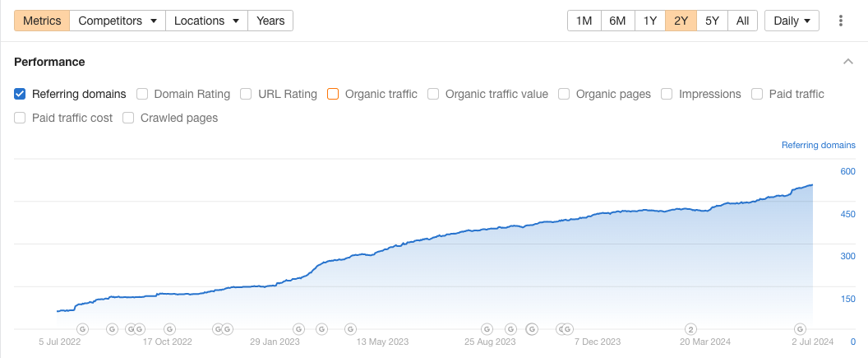Collapse the Performance section chevron

tap(847, 62)
